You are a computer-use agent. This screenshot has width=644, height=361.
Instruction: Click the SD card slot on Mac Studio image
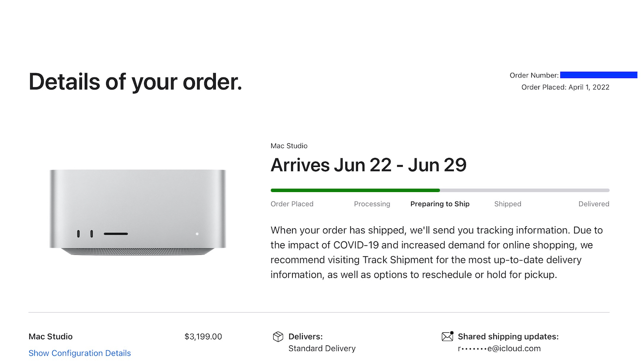coord(116,234)
